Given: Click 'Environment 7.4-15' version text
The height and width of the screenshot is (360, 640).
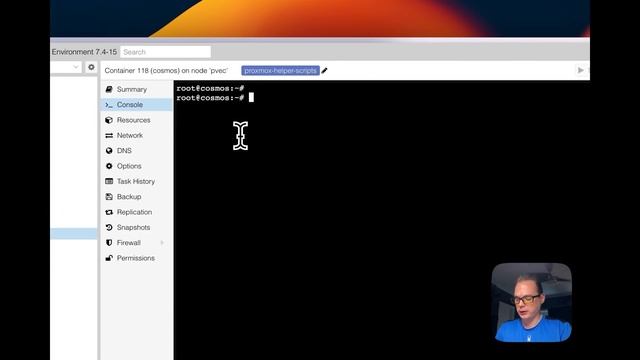Looking at the screenshot, I should tap(84, 52).
